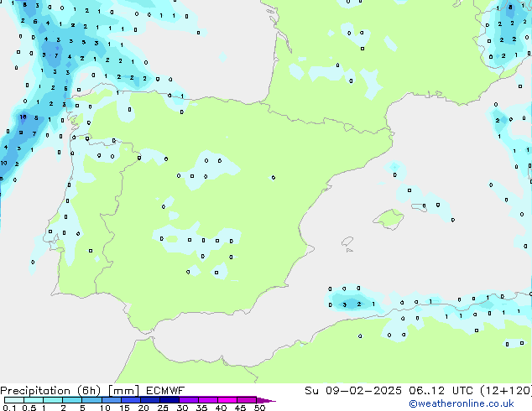Select the 1–2 mm legend color box
This screenshot has width=532, height=411.
coord(53,400)
